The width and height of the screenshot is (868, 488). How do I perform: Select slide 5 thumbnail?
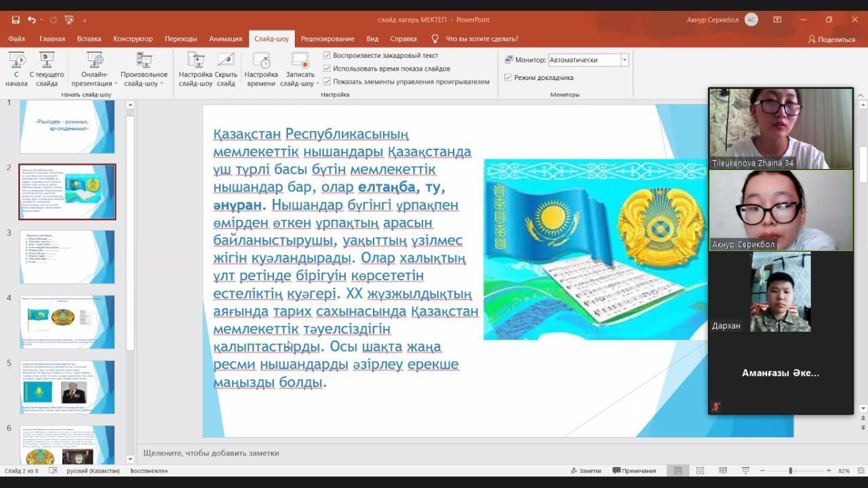click(x=67, y=387)
